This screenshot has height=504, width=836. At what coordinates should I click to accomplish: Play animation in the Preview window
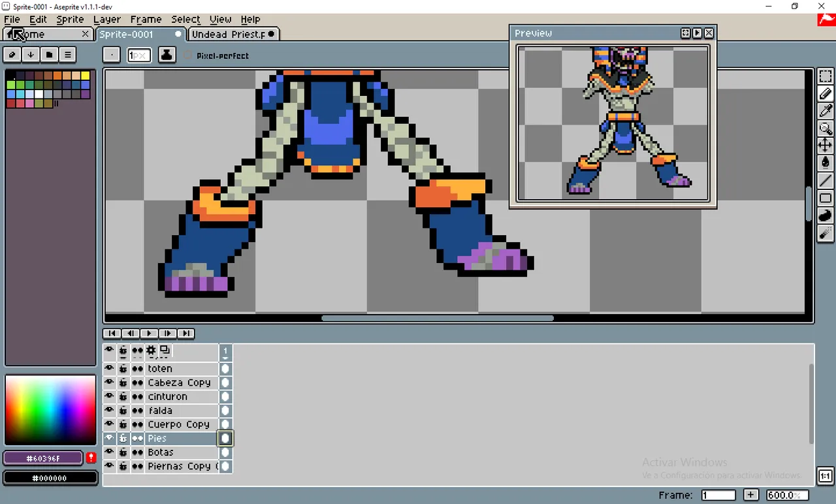(697, 33)
